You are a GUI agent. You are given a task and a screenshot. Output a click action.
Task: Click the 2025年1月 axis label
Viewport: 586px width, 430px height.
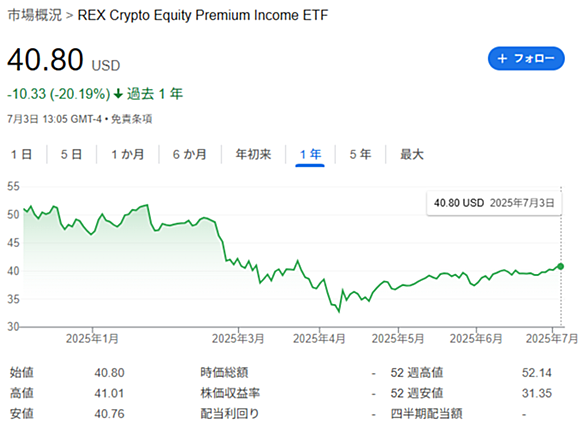click(92, 338)
